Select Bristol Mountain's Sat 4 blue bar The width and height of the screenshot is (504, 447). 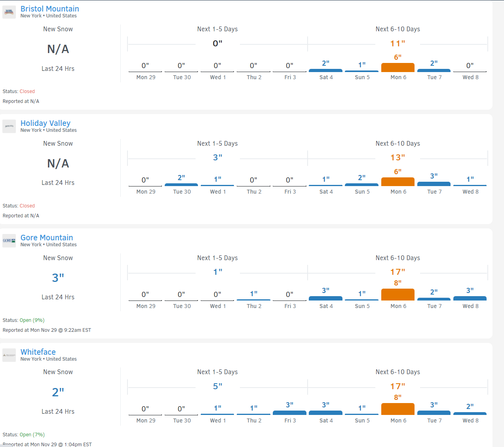click(325, 70)
